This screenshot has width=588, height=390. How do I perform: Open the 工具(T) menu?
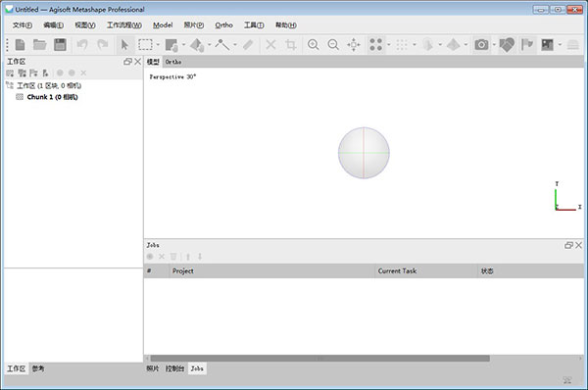click(254, 25)
